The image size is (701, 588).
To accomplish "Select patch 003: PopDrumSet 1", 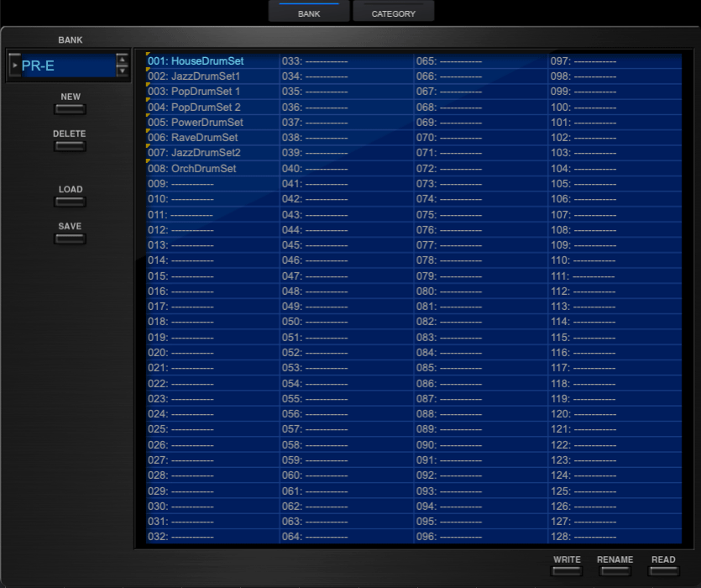I will (x=212, y=92).
